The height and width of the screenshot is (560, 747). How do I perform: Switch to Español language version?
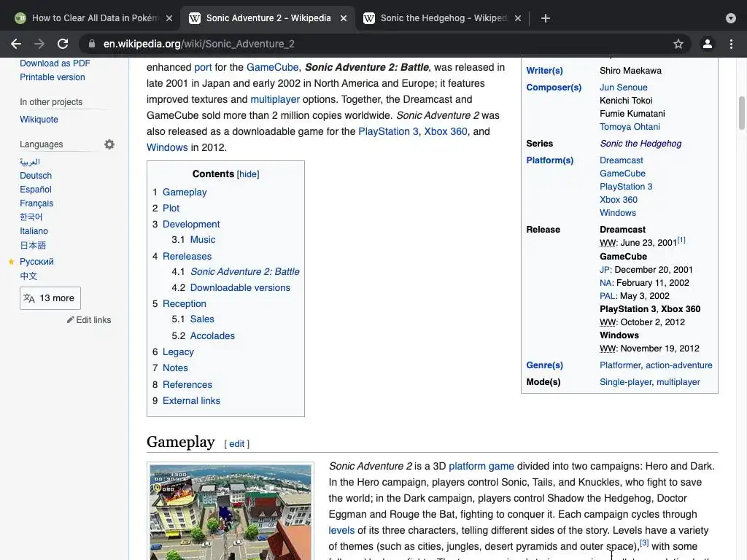(36, 190)
